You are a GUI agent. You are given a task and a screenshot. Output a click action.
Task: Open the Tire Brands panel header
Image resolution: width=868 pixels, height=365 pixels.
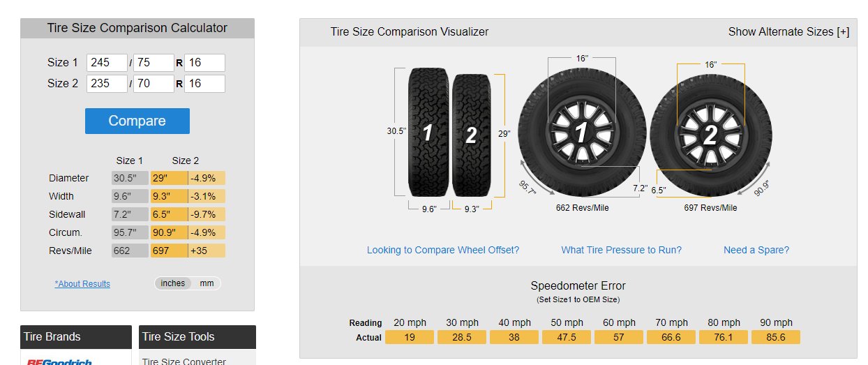[x=76, y=337]
